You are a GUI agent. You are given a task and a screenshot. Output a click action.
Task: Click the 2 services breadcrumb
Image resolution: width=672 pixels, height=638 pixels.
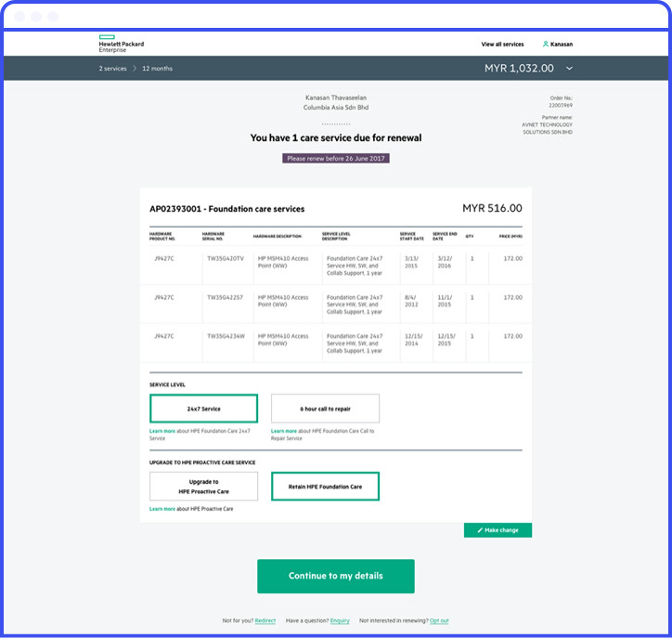pos(112,69)
